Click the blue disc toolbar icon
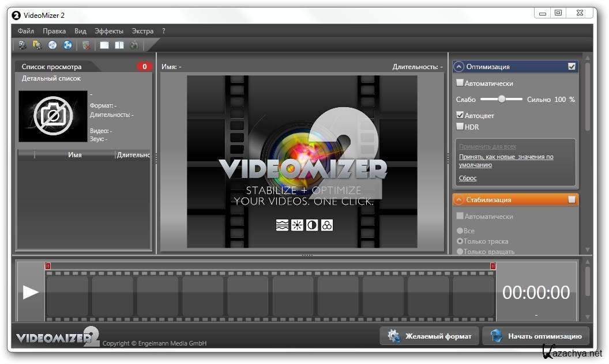This screenshot has height=364, width=609. click(67, 44)
